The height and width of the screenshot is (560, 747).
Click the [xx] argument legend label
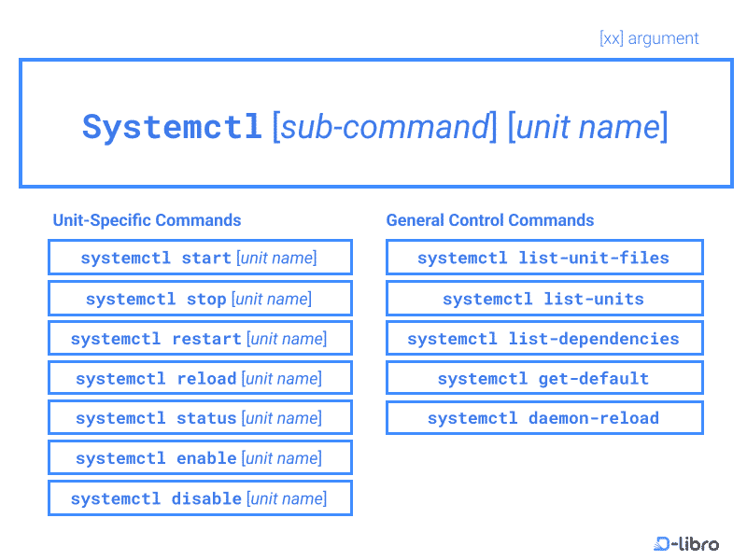pyautogui.click(x=648, y=38)
